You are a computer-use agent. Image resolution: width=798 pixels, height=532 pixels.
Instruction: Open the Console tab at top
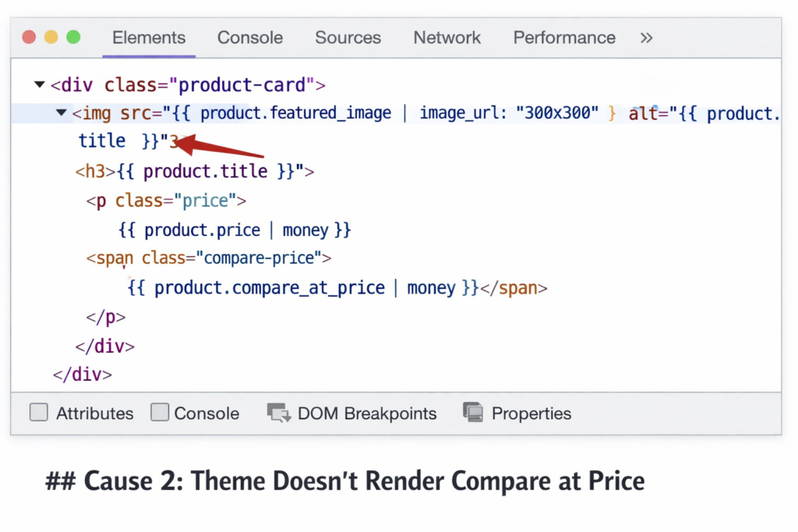[250, 37]
